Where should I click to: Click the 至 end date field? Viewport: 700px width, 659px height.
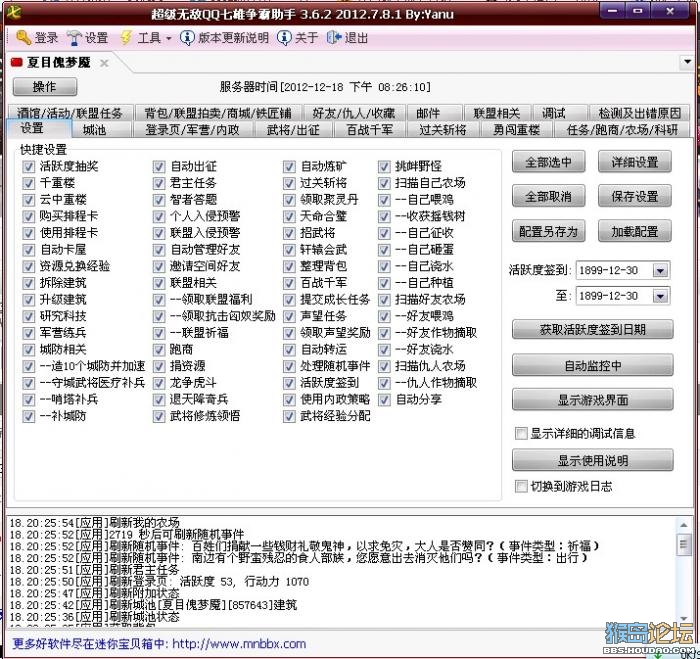[x=623, y=296]
